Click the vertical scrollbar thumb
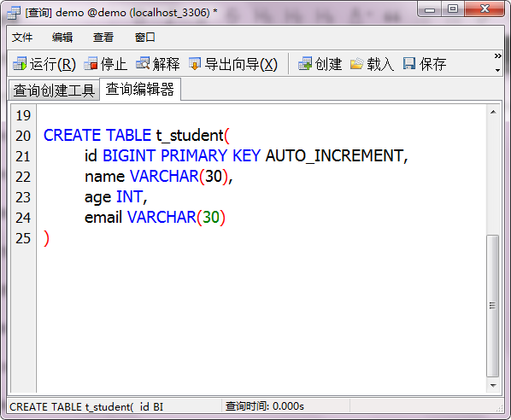511x420 pixels. (493, 306)
